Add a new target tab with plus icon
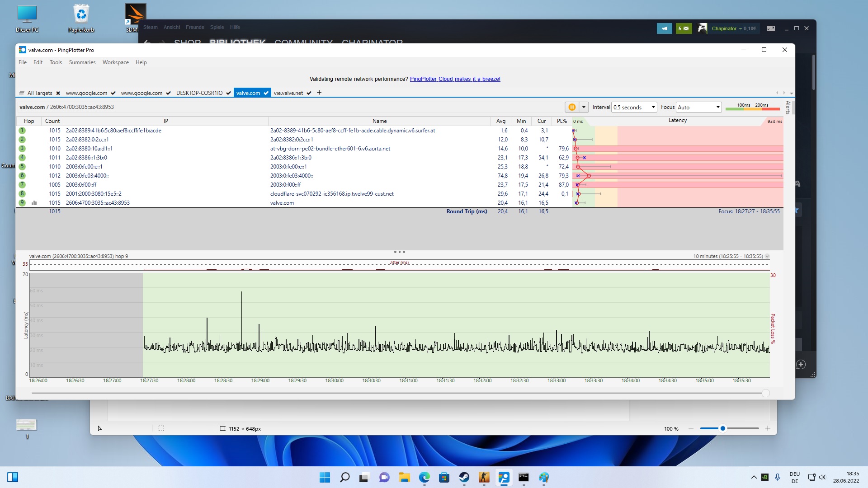This screenshot has height=488, width=868. coord(319,93)
